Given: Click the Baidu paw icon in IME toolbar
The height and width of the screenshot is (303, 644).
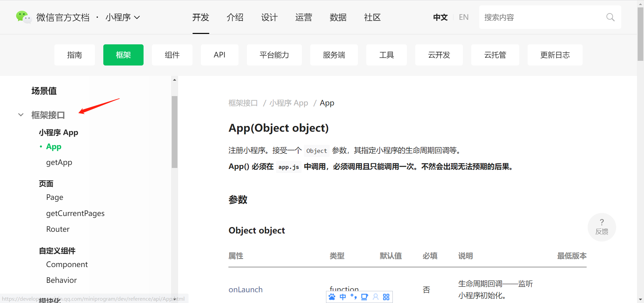Looking at the screenshot, I should [332, 297].
